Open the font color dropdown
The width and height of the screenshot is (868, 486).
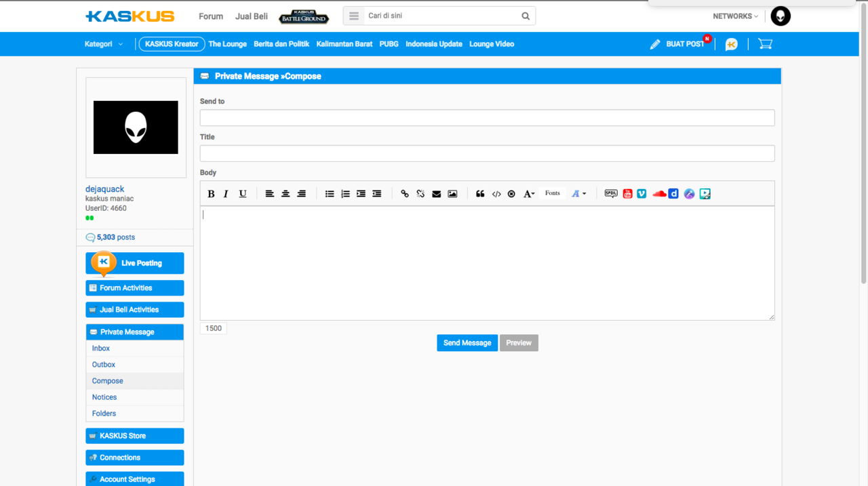(578, 194)
